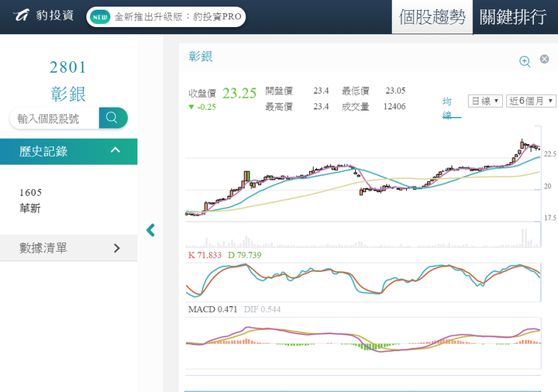Viewport: 558px width, 392px height.
Task: Click the 22.5 price axis label
Action: tap(549, 154)
